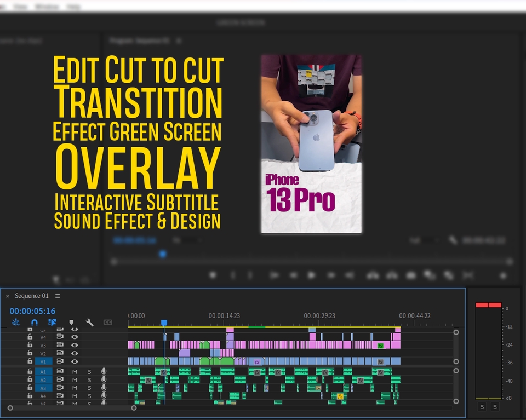
Task: Toggle track targeting for V2
Action: 43,353
